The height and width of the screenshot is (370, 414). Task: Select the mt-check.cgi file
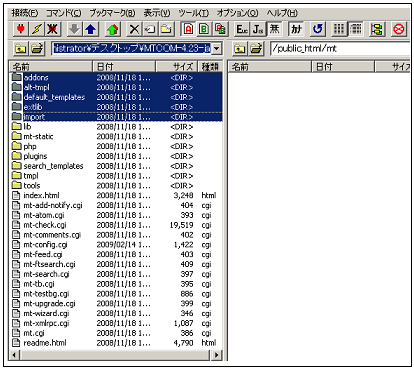coord(116,225)
